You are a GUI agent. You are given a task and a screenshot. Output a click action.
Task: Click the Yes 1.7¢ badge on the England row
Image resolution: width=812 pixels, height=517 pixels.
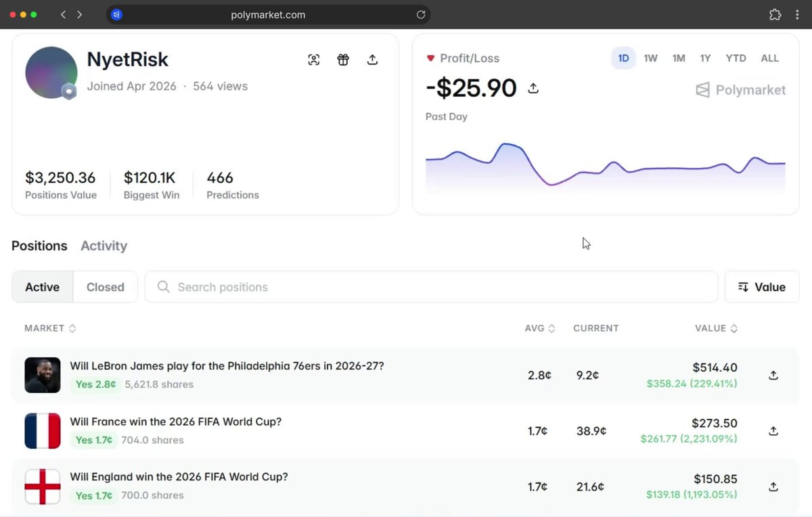point(94,495)
